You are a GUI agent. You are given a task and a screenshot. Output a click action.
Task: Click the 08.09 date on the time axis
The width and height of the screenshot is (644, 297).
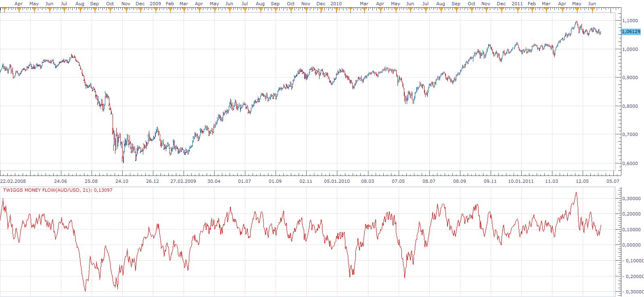click(460, 181)
